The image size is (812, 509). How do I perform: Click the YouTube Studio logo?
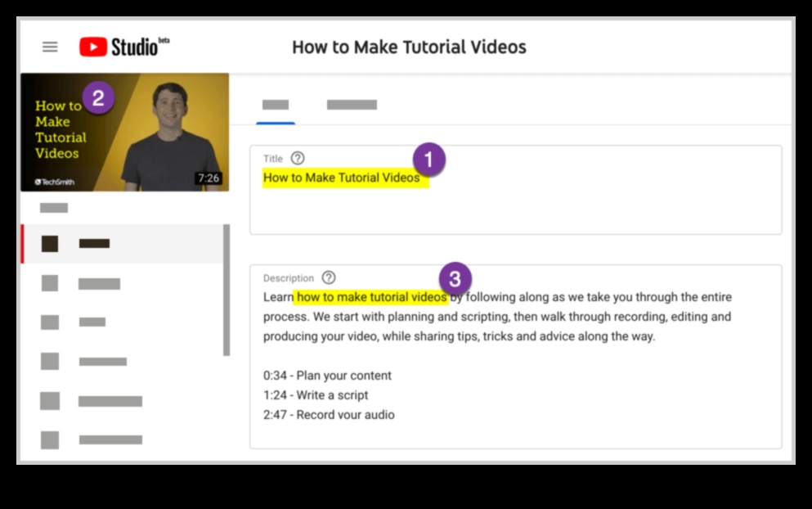(123, 47)
